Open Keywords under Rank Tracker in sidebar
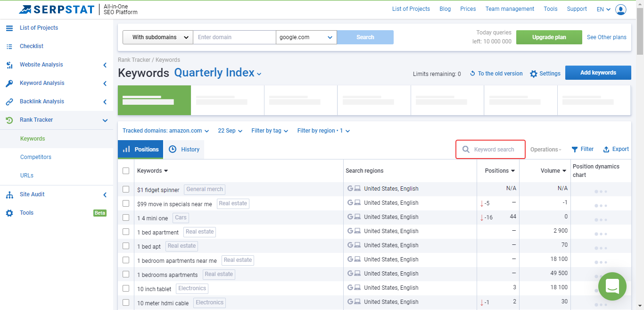Image resolution: width=644 pixels, height=310 pixels. [33, 139]
